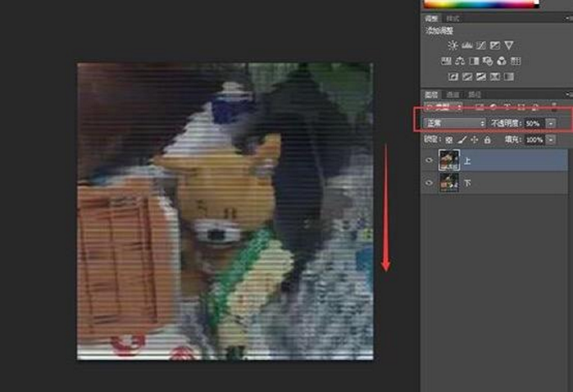Add a Color Balance adjustment layer
This screenshot has width=573, height=392.
click(x=460, y=61)
